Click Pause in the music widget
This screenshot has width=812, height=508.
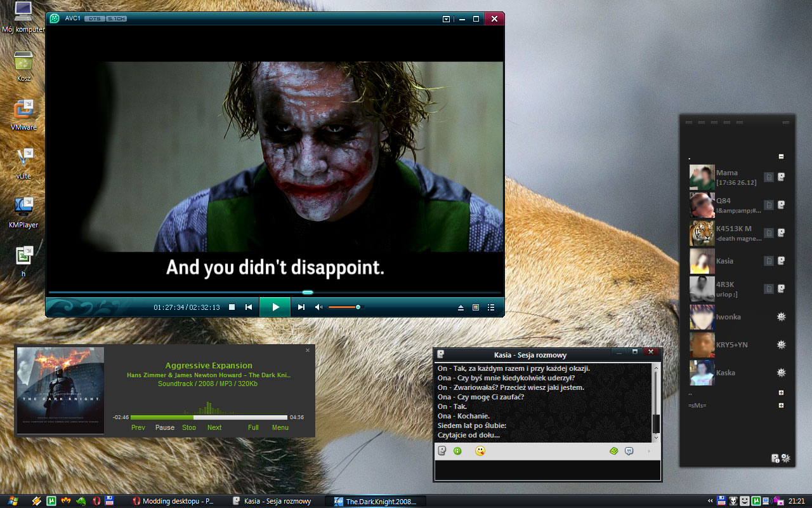coord(165,427)
